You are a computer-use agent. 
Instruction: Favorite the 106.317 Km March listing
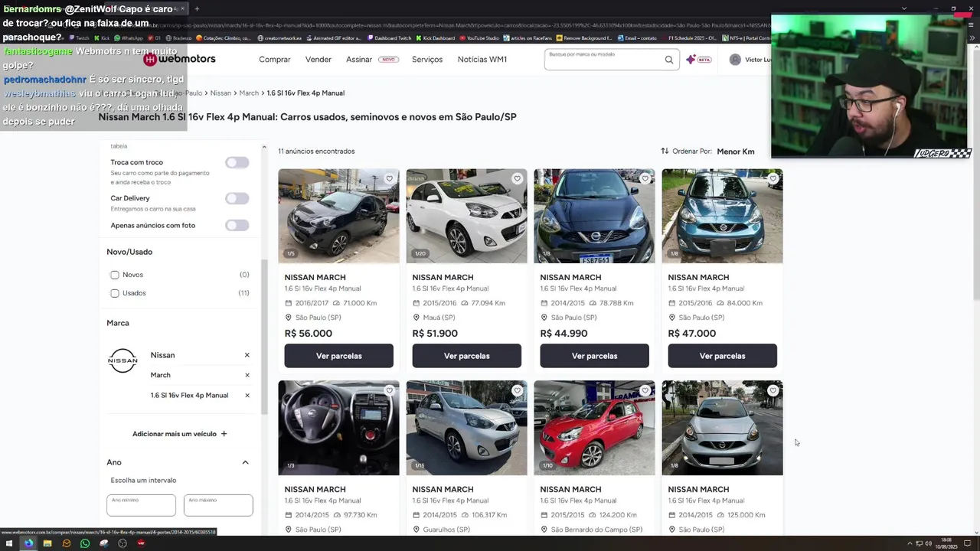coord(517,390)
